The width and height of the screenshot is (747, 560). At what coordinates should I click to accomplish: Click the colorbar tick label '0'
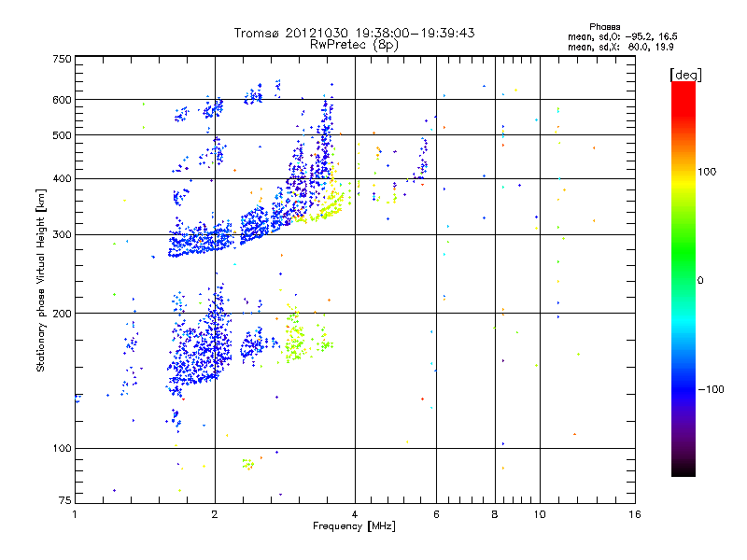[x=700, y=281]
